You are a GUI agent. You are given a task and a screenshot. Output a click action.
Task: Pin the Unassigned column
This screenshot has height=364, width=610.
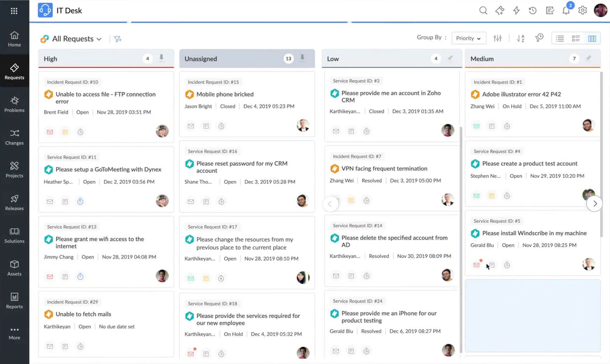pyautogui.click(x=302, y=58)
